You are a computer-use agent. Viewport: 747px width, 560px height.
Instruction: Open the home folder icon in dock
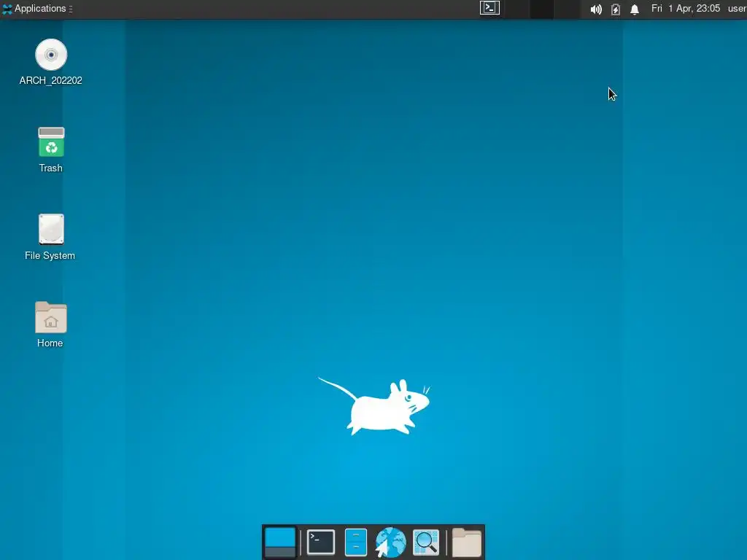(466, 542)
